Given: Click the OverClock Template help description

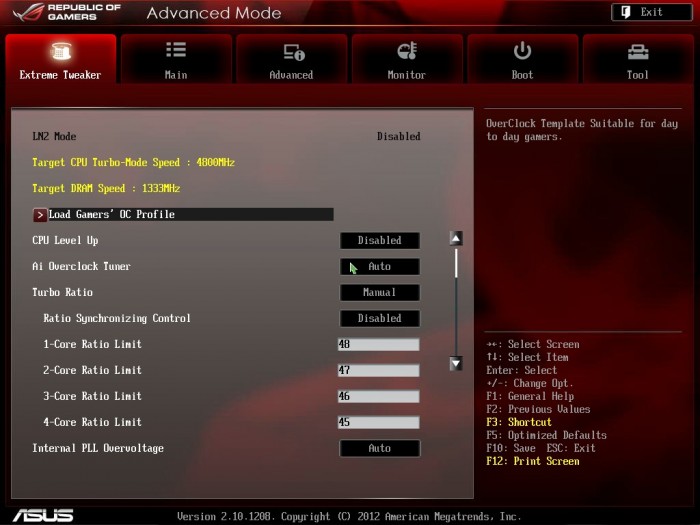Looking at the screenshot, I should point(582,130).
